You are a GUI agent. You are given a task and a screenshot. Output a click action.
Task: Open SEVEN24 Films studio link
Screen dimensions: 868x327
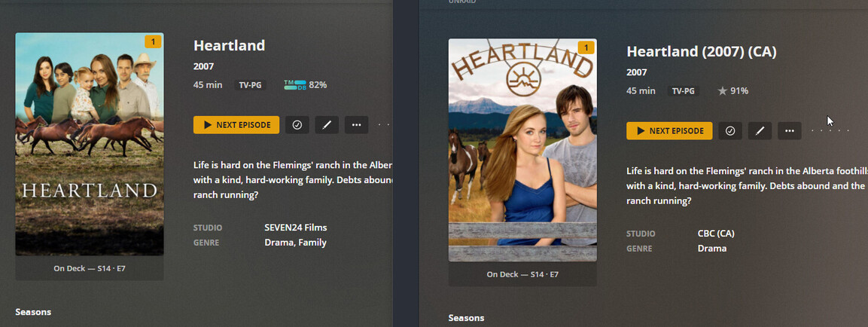click(296, 228)
